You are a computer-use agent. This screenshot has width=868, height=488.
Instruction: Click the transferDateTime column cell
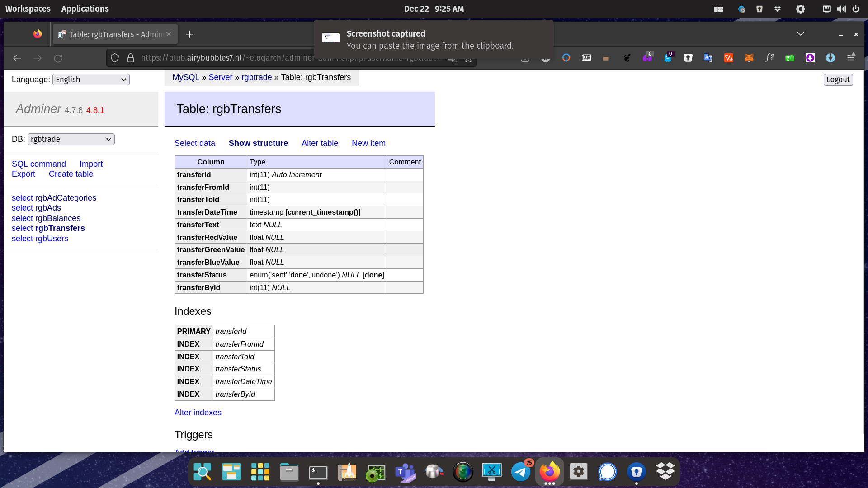click(x=211, y=212)
